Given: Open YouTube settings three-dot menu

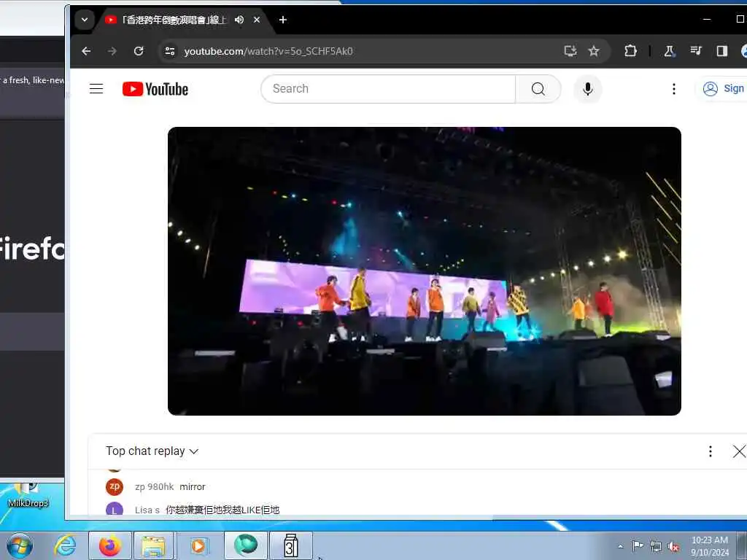Looking at the screenshot, I should point(673,89).
